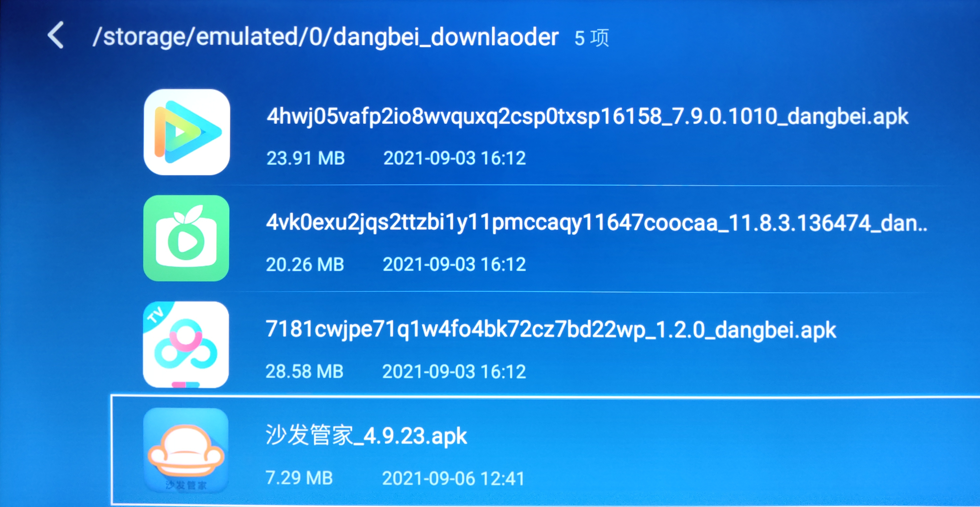980x507 pixels.
Task: Click the 20.26 MB file size
Action: tap(305, 265)
